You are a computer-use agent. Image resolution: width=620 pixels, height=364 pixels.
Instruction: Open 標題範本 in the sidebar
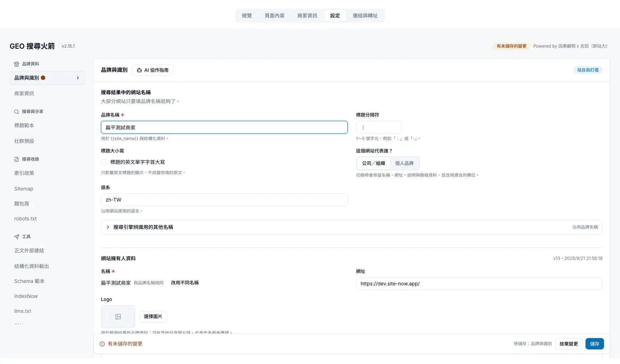47,125
